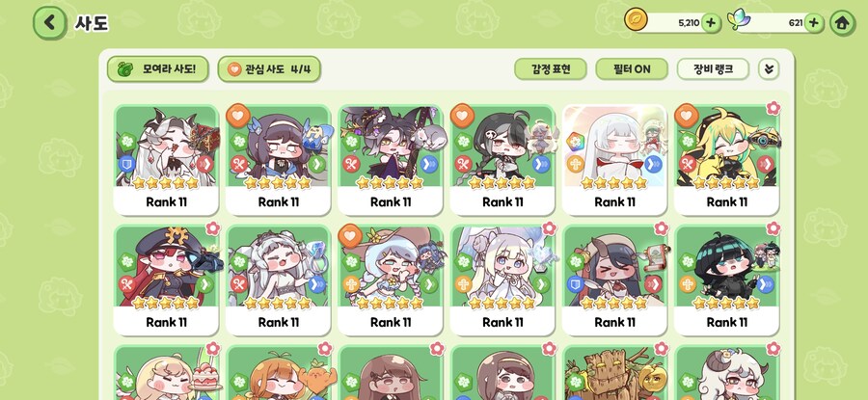
Task: Open the 필터 ON filter options
Action: tap(632, 69)
